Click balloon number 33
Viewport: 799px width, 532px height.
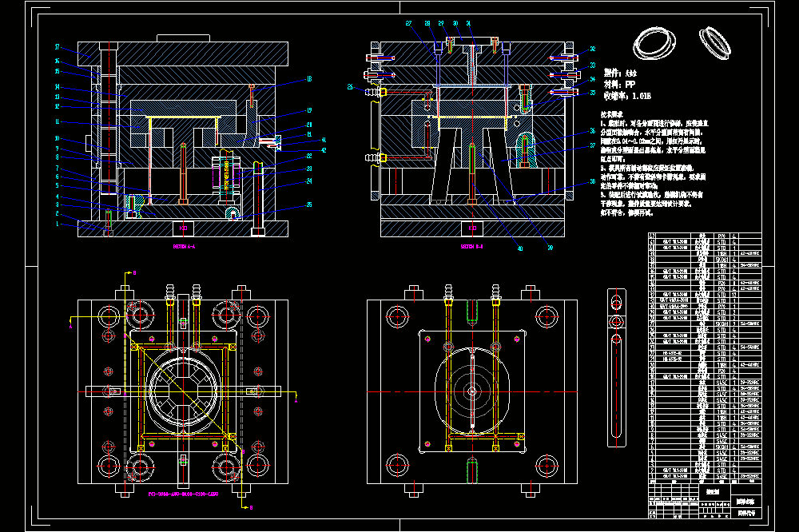(x=593, y=66)
